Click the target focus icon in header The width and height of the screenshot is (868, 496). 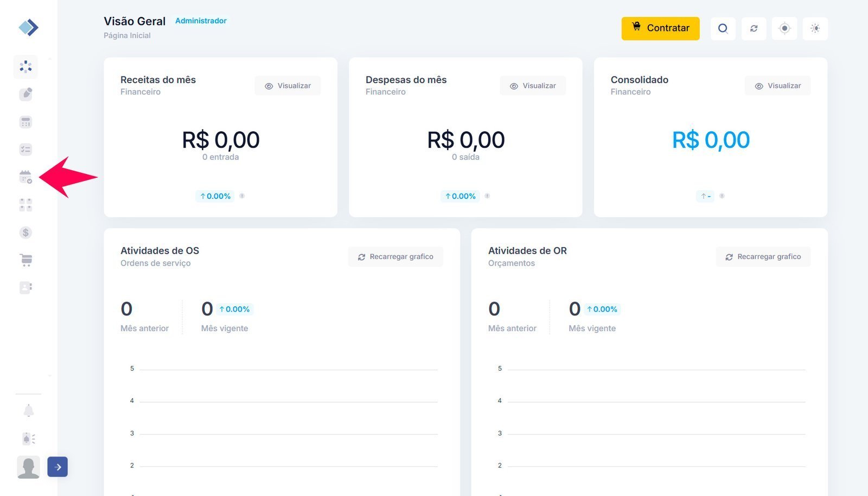784,29
